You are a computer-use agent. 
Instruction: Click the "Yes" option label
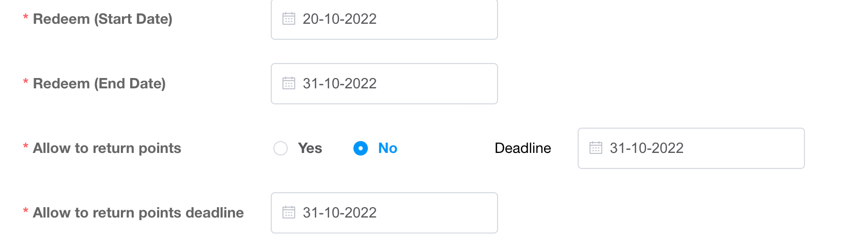tap(310, 148)
